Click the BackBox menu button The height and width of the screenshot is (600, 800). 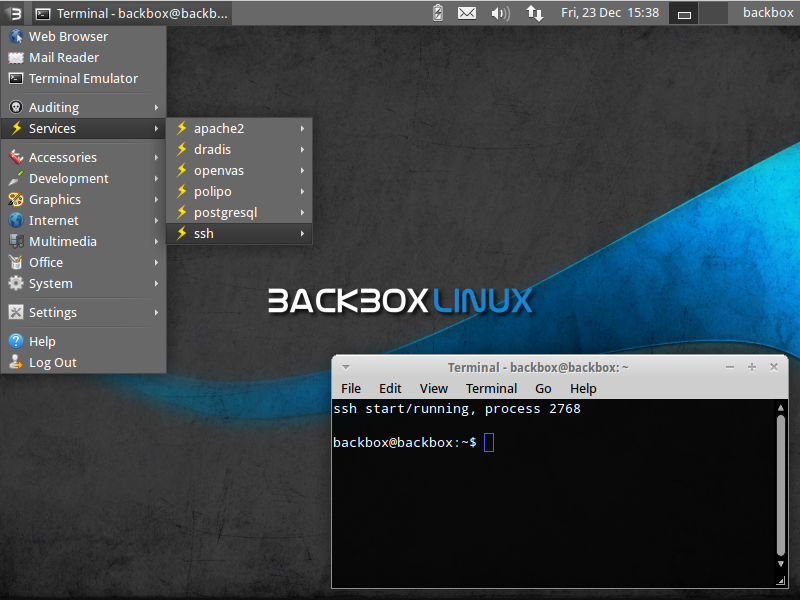[x=11, y=13]
